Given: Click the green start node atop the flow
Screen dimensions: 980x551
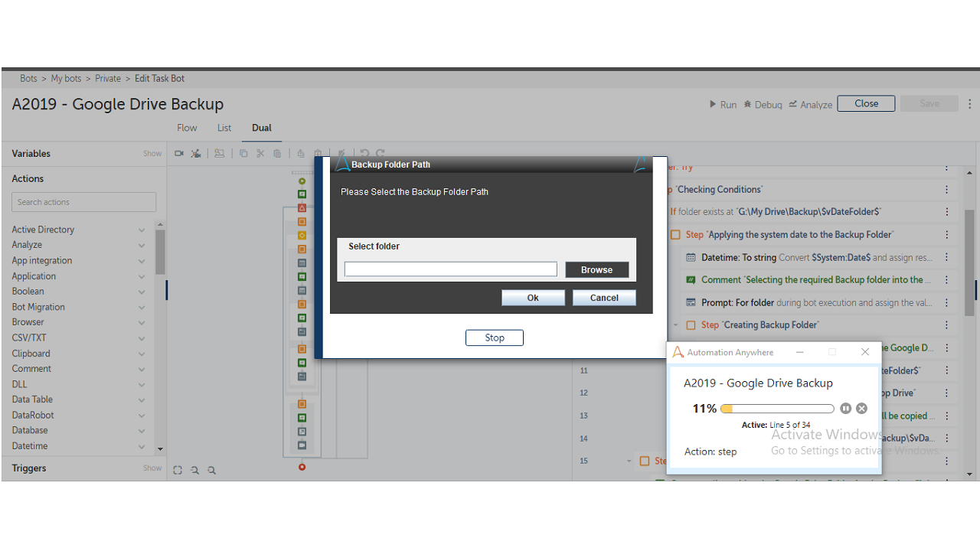Looking at the screenshot, I should click(x=302, y=181).
